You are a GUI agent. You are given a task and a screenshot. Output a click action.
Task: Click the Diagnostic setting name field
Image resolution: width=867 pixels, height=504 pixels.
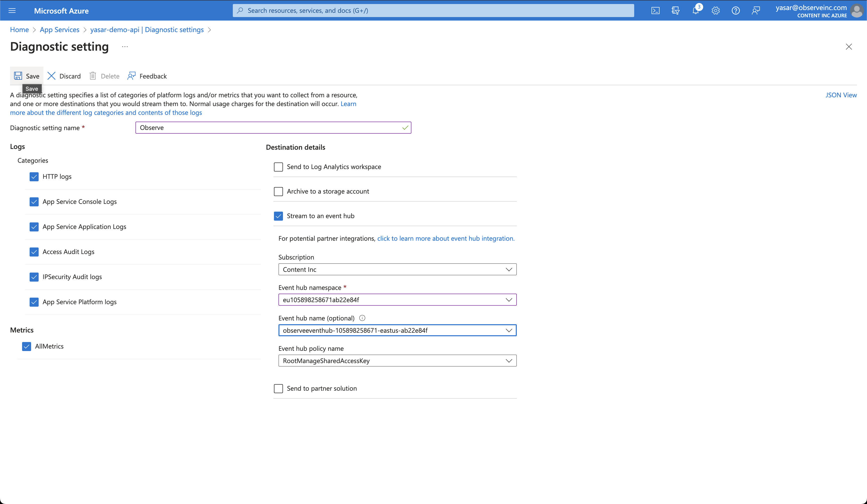[268, 128]
